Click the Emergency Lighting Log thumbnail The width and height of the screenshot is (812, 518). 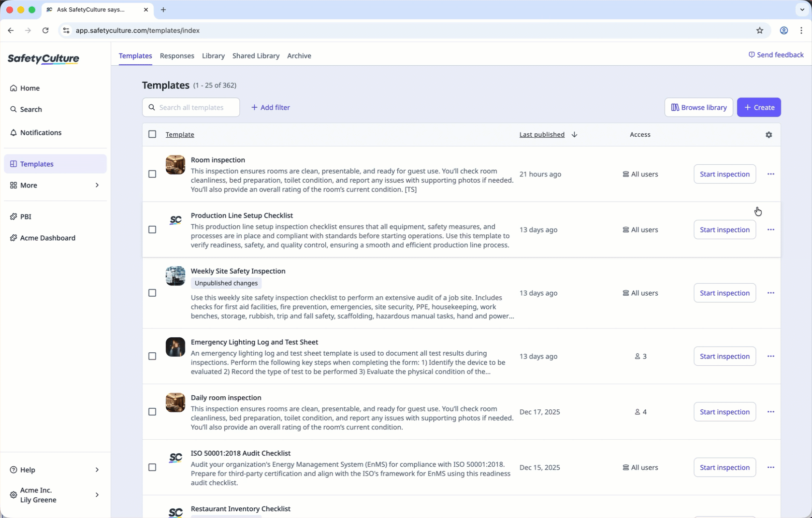pos(175,347)
